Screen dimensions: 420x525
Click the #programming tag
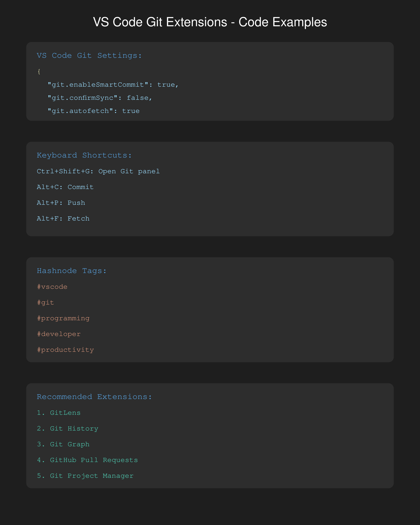pyautogui.click(x=63, y=319)
